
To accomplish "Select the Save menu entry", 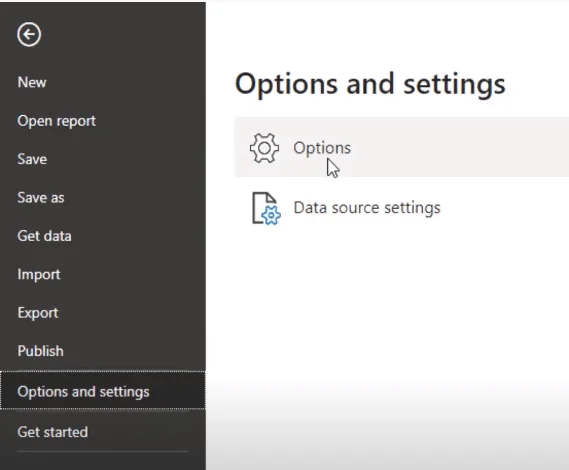I will pyautogui.click(x=32, y=159).
